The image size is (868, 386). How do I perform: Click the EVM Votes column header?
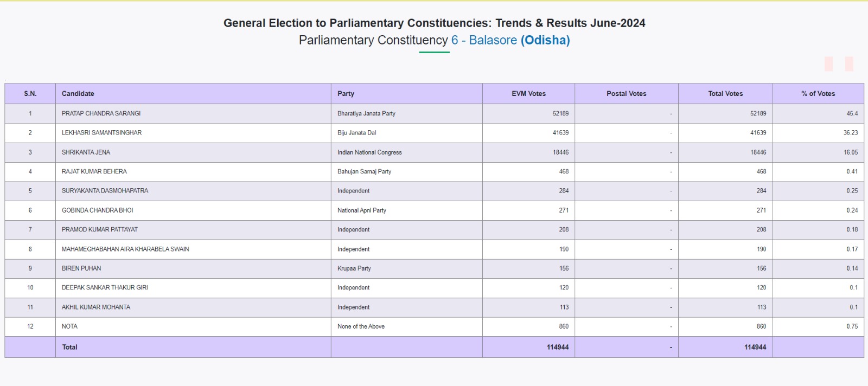click(x=528, y=94)
